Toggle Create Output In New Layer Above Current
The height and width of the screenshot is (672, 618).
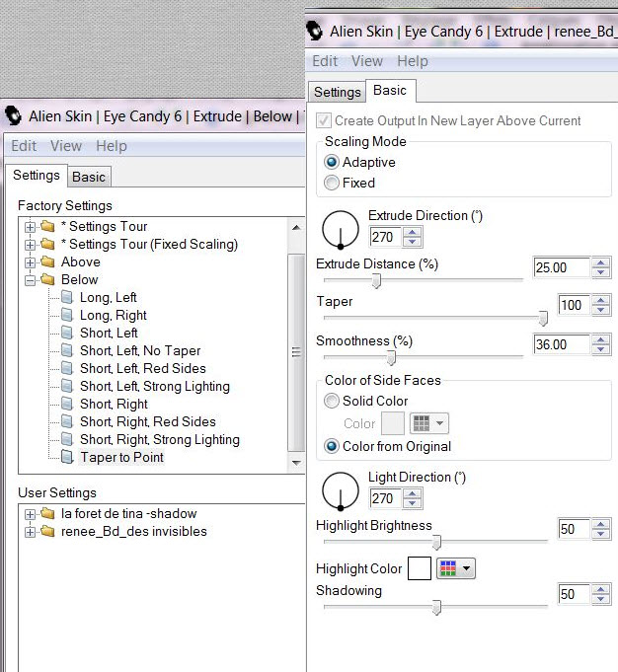324,120
